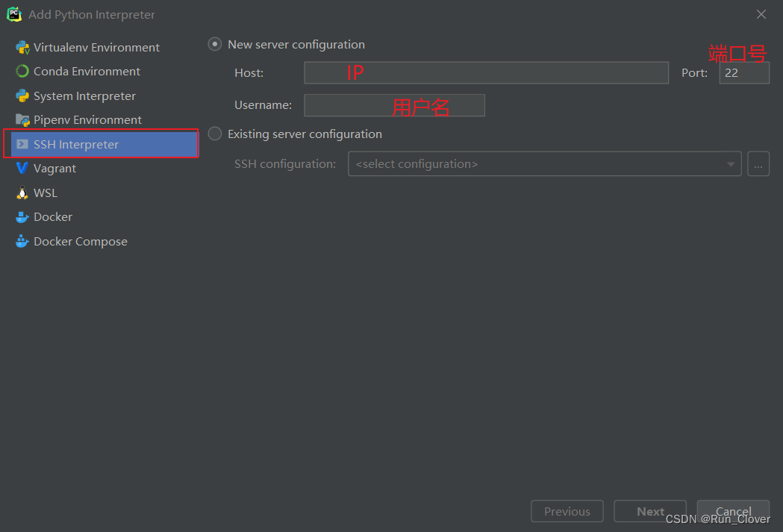Screen dimensions: 783x532
Task: Click the SSH Interpreter terminal icon
Action: pyautogui.click(x=22, y=144)
